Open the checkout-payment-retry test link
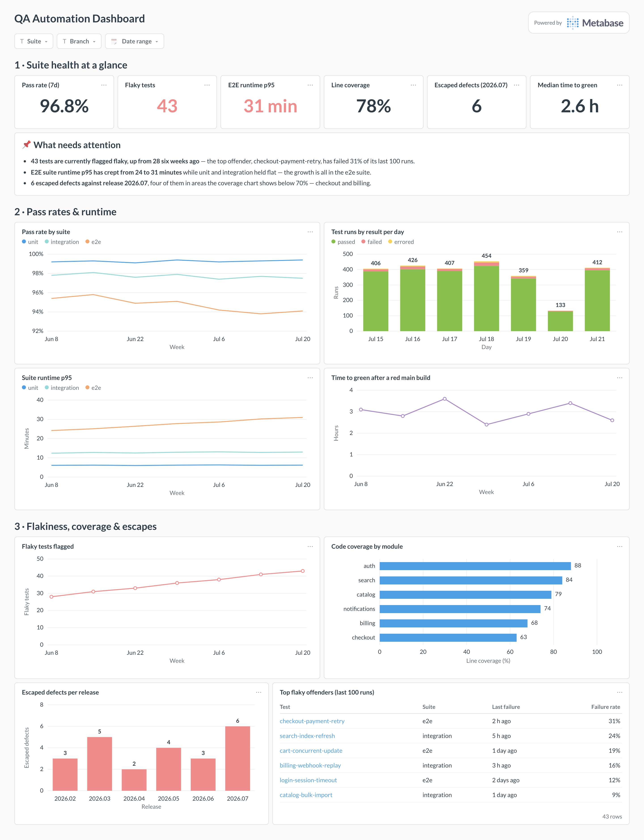 tap(312, 721)
